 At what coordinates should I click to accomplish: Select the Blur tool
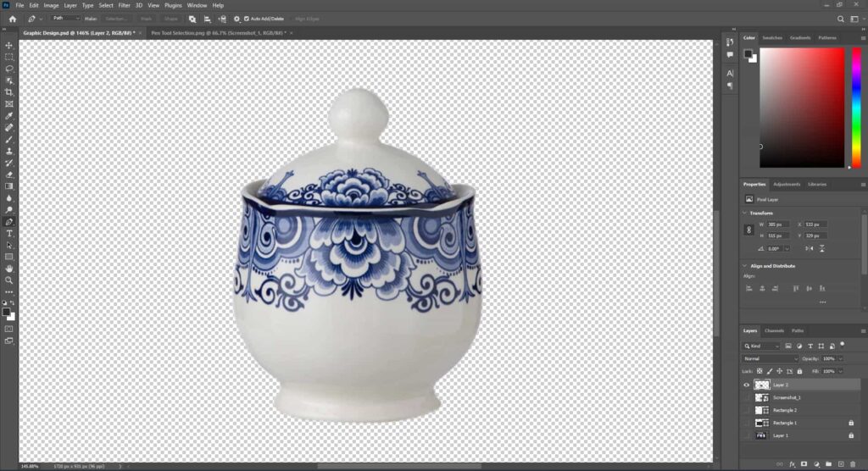coord(8,198)
